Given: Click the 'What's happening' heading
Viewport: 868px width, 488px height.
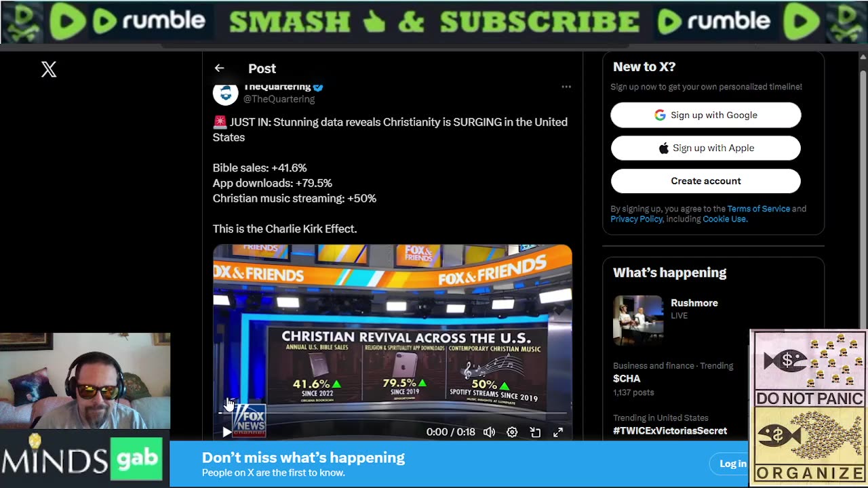Looking at the screenshot, I should point(669,272).
